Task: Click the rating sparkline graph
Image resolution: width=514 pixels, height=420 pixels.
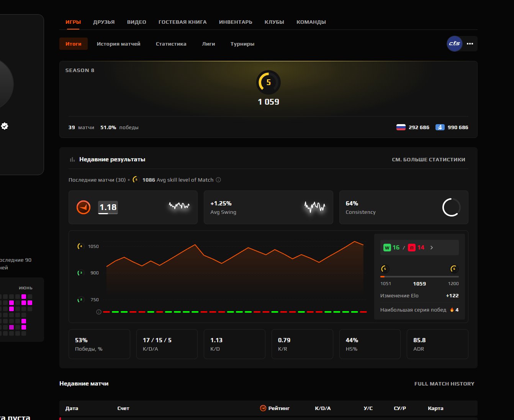Action: pos(179,206)
